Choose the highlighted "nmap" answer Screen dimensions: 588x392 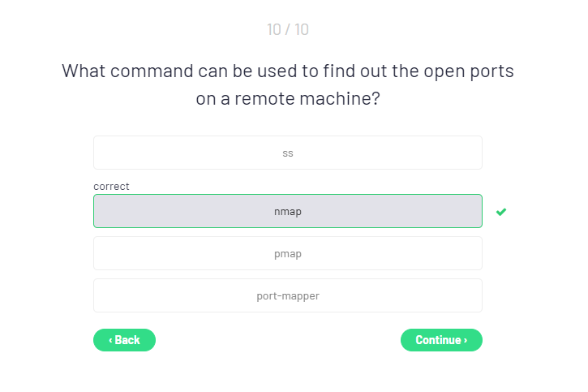tap(287, 211)
